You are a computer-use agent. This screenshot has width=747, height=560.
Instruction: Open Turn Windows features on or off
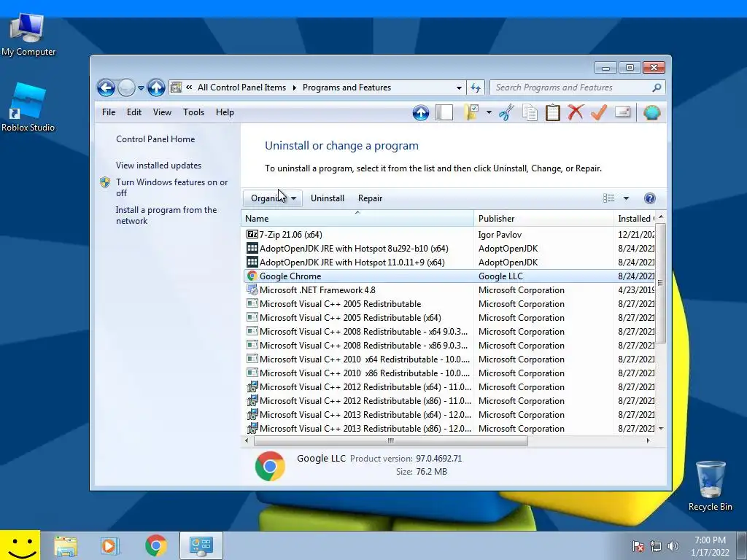(x=171, y=187)
